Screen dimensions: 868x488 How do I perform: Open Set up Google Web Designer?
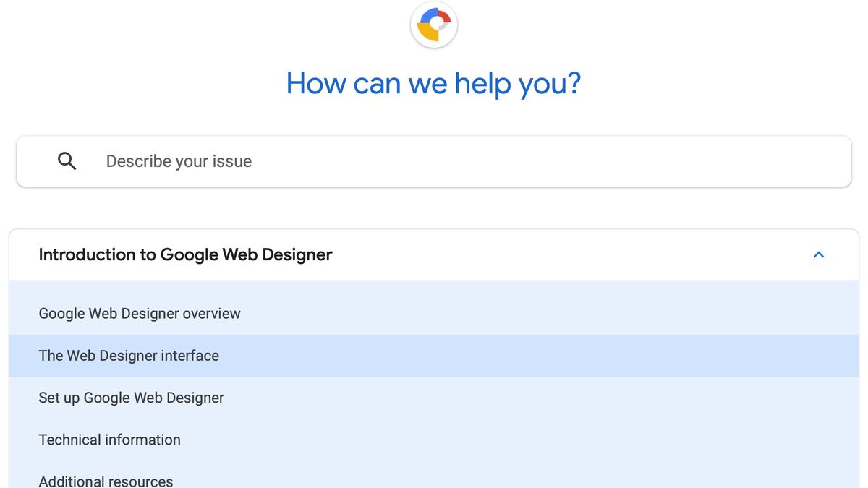[x=131, y=397]
